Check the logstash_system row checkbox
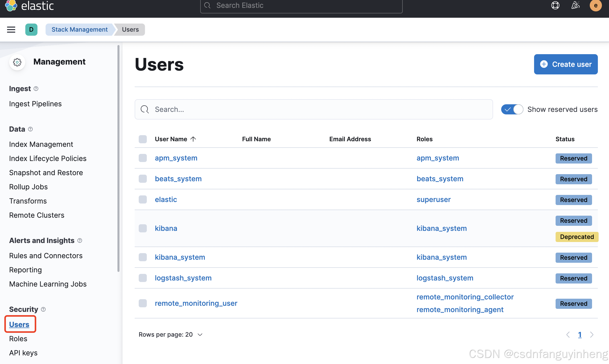This screenshot has width=609, height=364. click(143, 278)
